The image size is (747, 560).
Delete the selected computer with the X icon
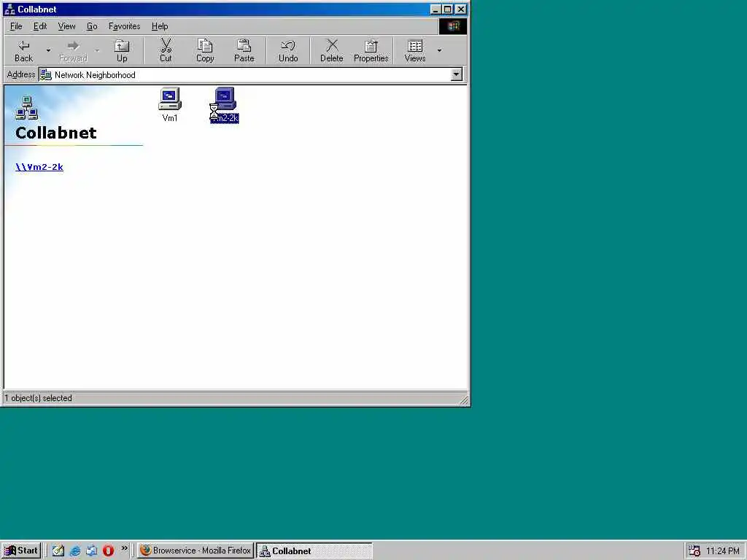(332, 51)
